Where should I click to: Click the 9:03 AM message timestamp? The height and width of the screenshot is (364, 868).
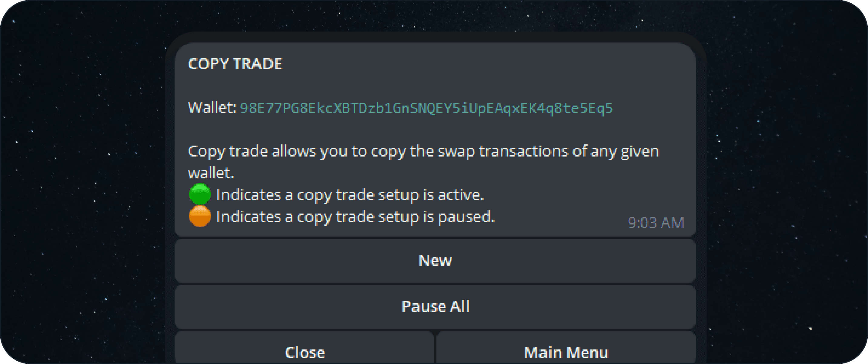click(656, 223)
